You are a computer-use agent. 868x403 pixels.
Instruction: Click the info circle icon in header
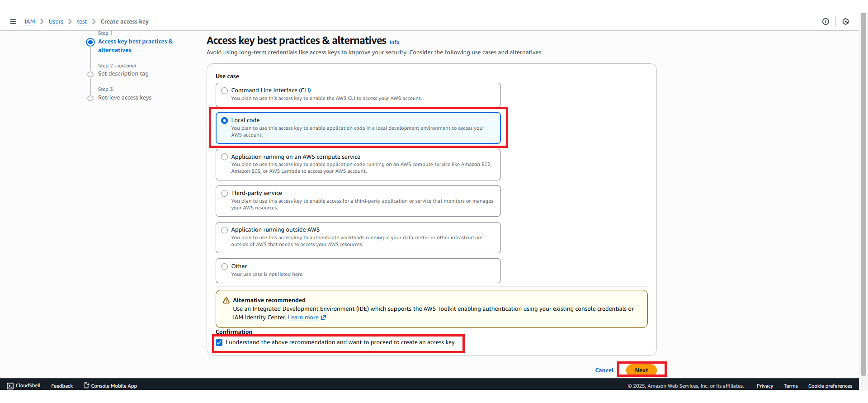826,21
